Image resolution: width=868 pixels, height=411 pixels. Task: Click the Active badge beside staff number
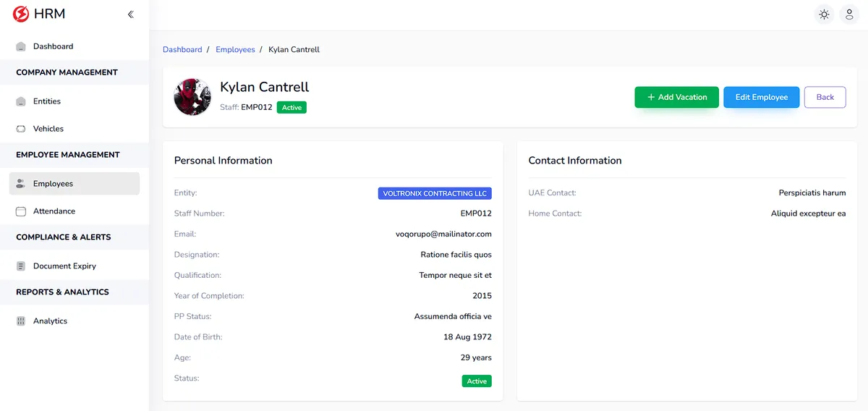(x=292, y=107)
